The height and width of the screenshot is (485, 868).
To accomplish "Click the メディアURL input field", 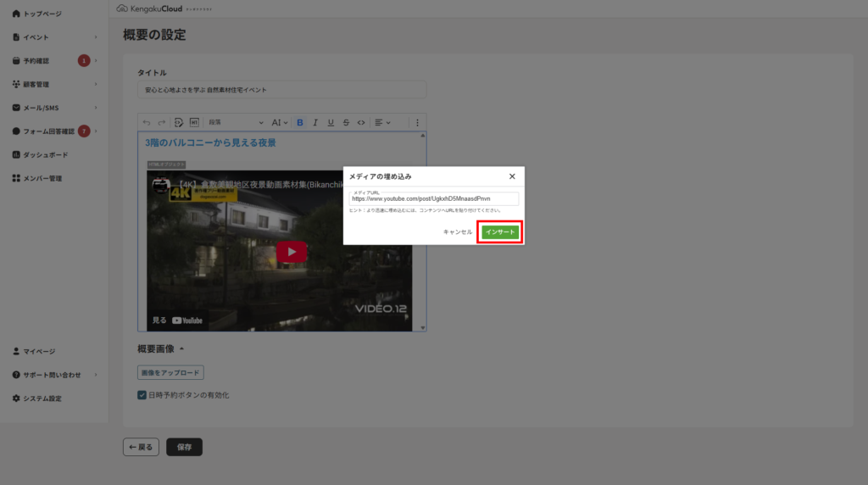I will click(x=433, y=199).
